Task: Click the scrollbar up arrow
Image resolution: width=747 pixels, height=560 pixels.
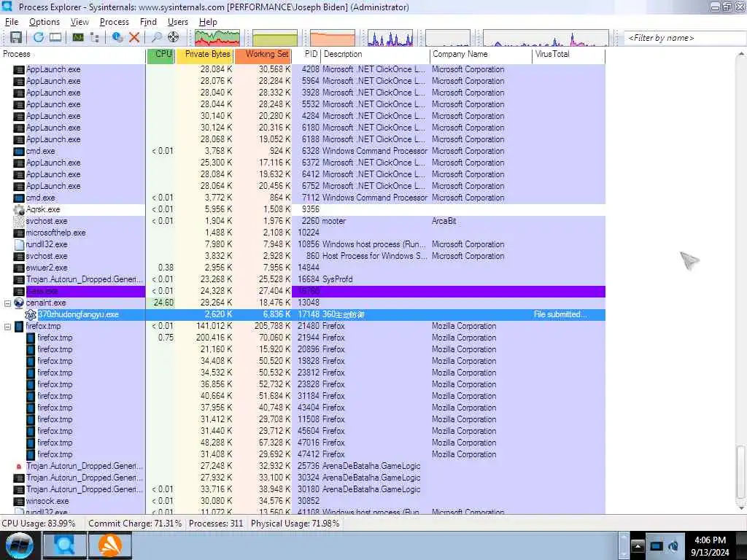Action: (741, 54)
